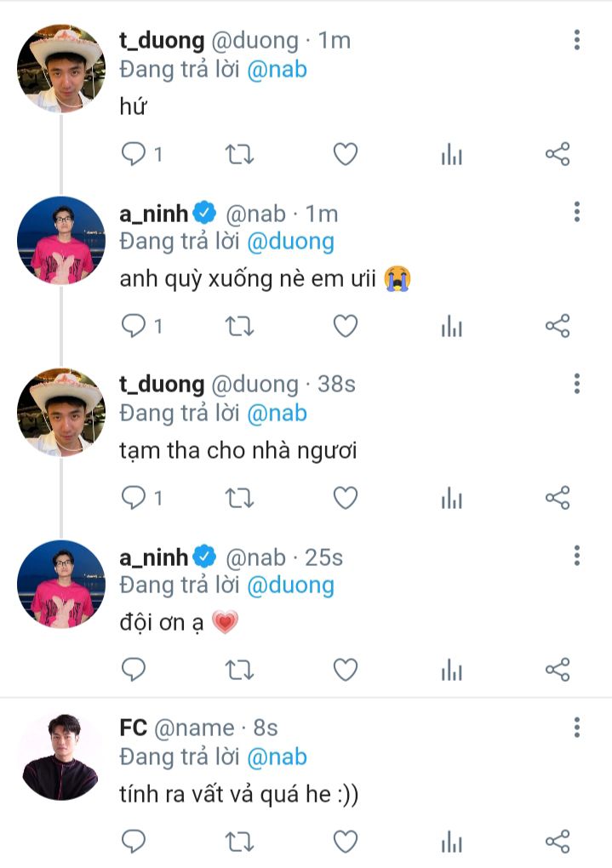Retweet the "hứ" tweet
Image resolution: width=612 pixels, height=868 pixels.
(x=239, y=154)
